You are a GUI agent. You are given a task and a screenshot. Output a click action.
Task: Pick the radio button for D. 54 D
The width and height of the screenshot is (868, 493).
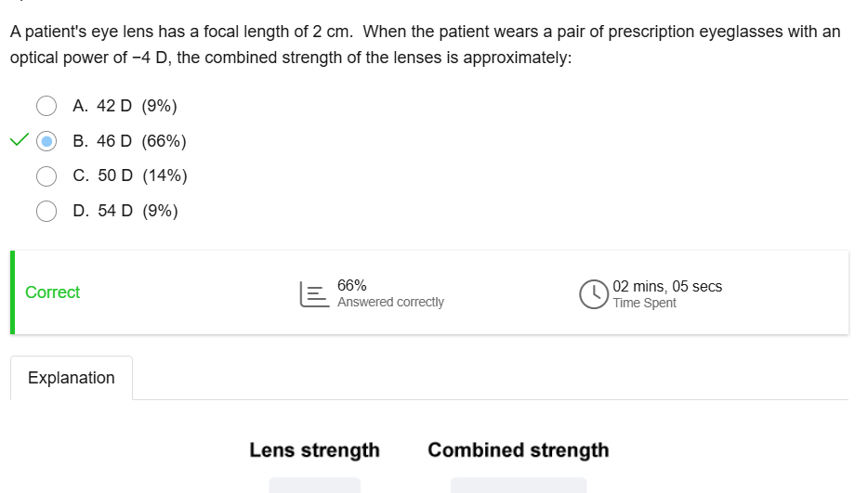point(46,211)
